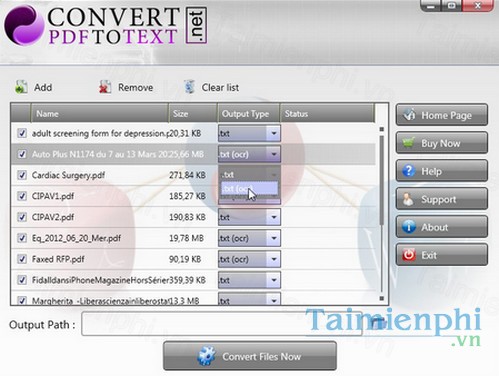Click the 271,84 KB size value
The height and width of the screenshot is (376, 499).
click(x=187, y=175)
